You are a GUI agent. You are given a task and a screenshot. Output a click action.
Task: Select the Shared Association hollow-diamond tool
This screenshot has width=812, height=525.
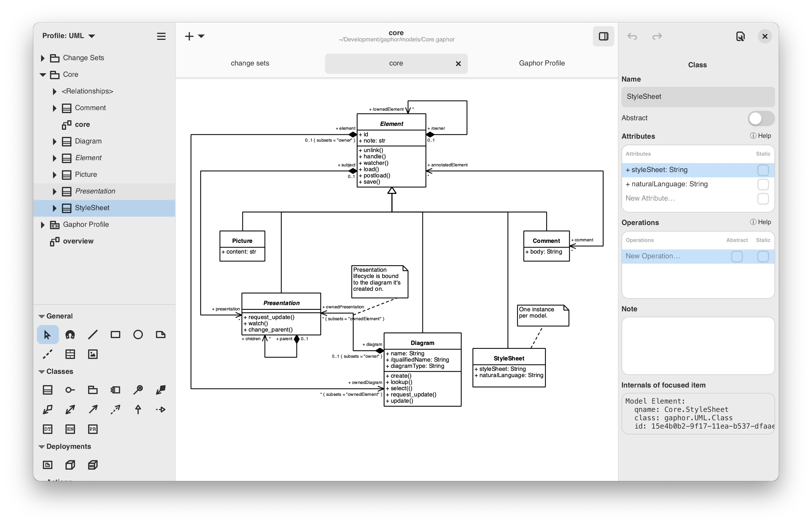tap(47, 409)
